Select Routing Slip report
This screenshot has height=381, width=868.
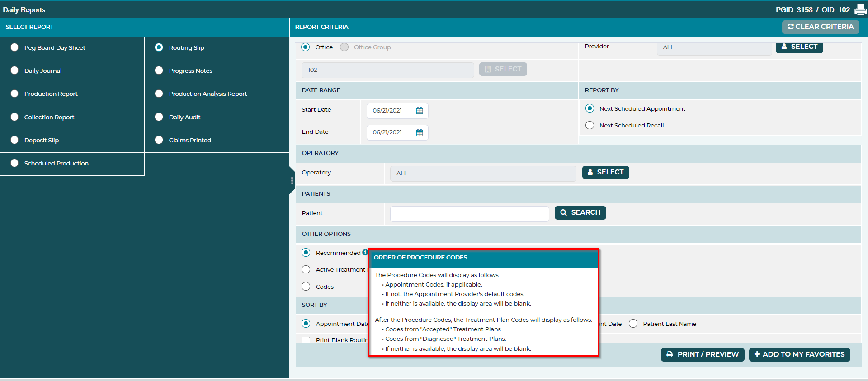159,47
